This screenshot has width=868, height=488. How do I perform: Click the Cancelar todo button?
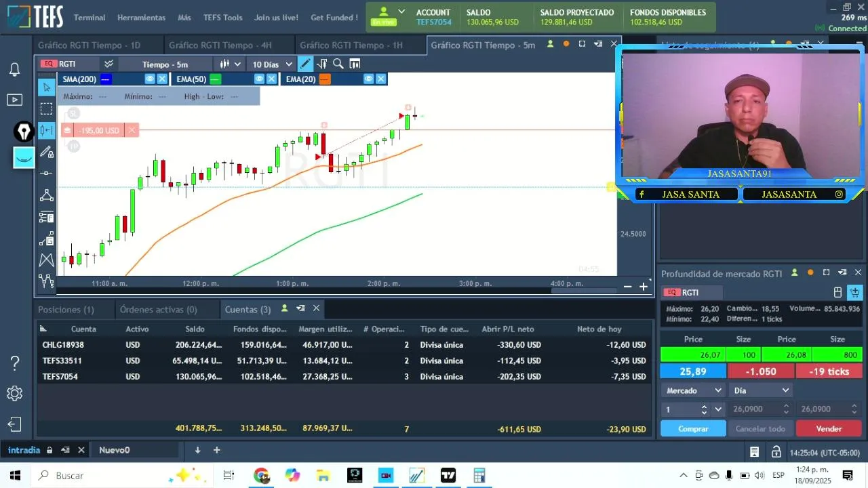[760, 428]
